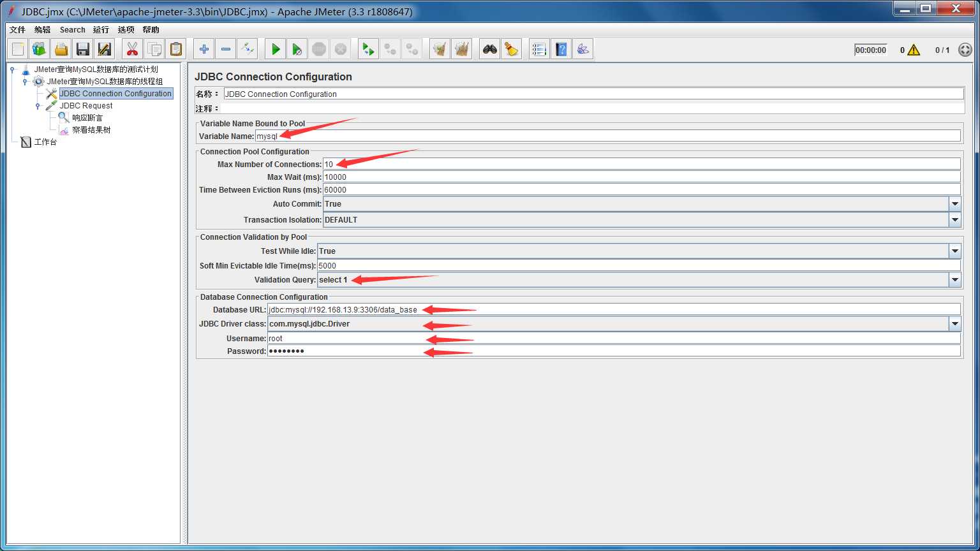Click the yellow warning triangle log icon
This screenshot has width=980, height=551.
coord(914,50)
